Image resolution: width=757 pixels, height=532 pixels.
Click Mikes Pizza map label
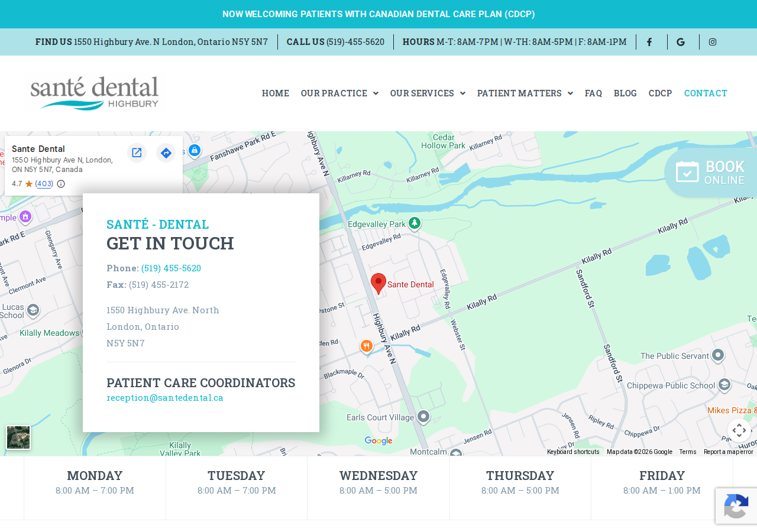click(732, 410)
